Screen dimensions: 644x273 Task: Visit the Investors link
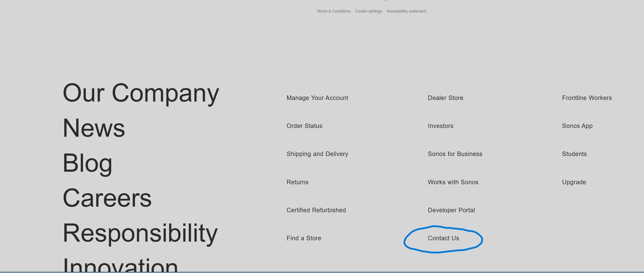440,126
